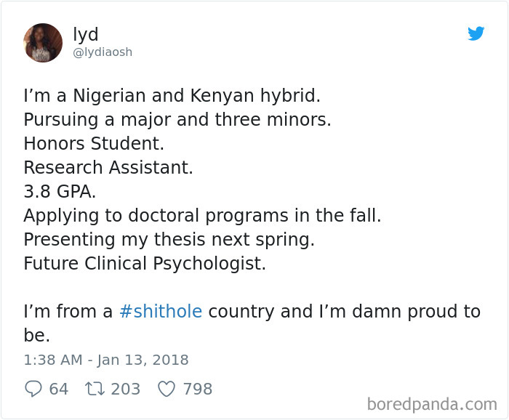Click the display name "lyd"

tap(86, 34)
